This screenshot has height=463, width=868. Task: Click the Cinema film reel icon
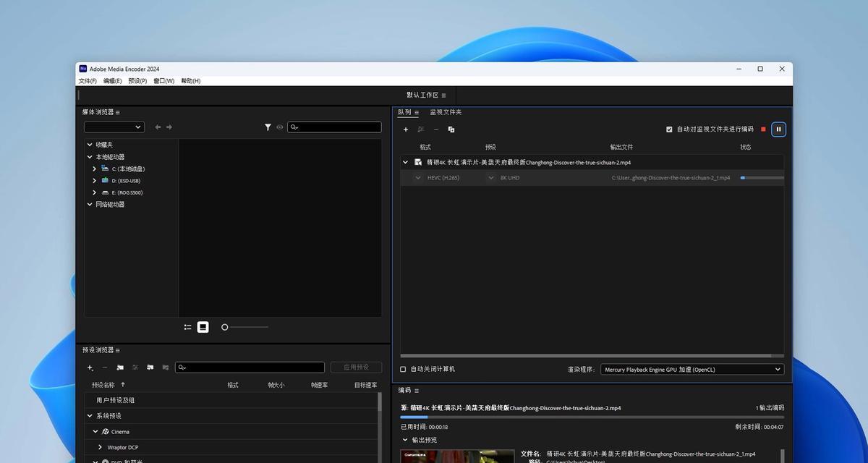coord(106,432)
